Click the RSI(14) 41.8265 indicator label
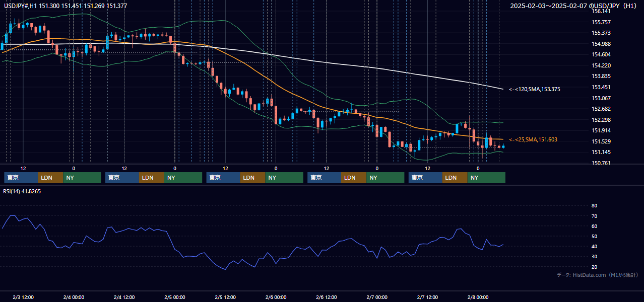Viewport: 644px width, 302px height. [22, 191]
